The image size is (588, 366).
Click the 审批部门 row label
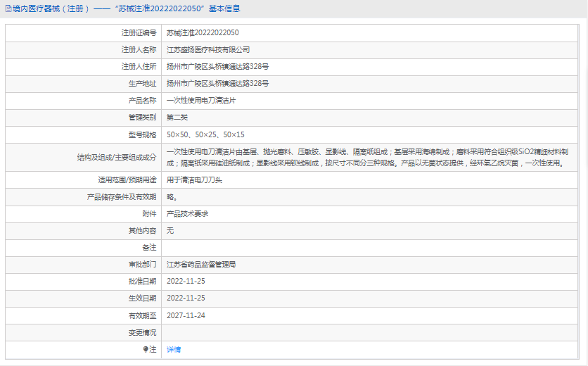coord(142,264)
